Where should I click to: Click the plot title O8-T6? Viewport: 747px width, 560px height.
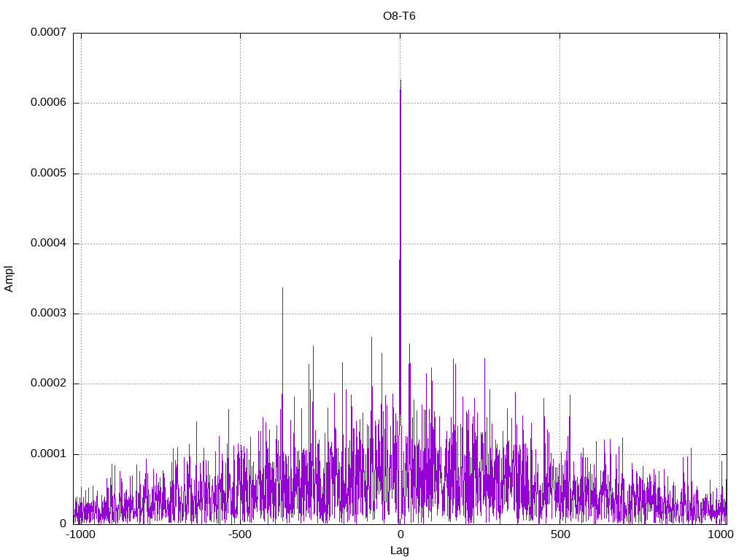[399, 16]
